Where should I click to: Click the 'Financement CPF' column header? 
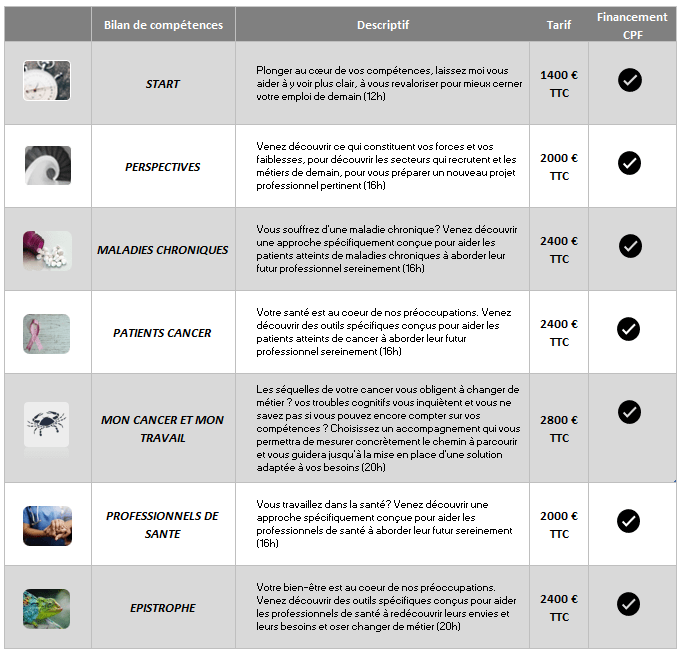click(632, 25)
